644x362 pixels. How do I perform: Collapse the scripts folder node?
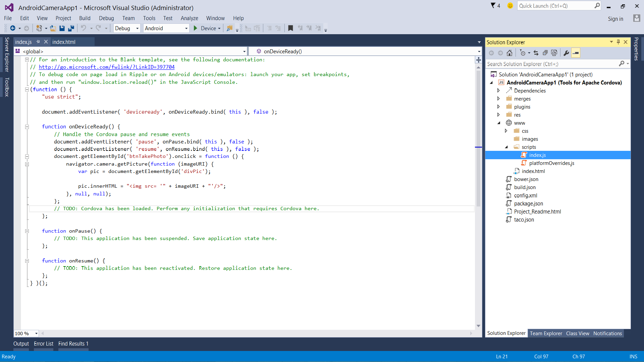pos(506,147)
